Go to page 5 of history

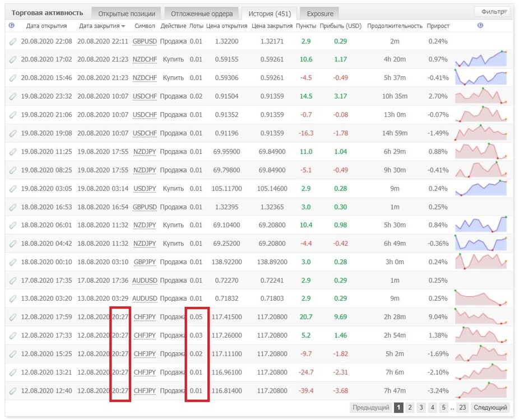[x=443, y=407]
